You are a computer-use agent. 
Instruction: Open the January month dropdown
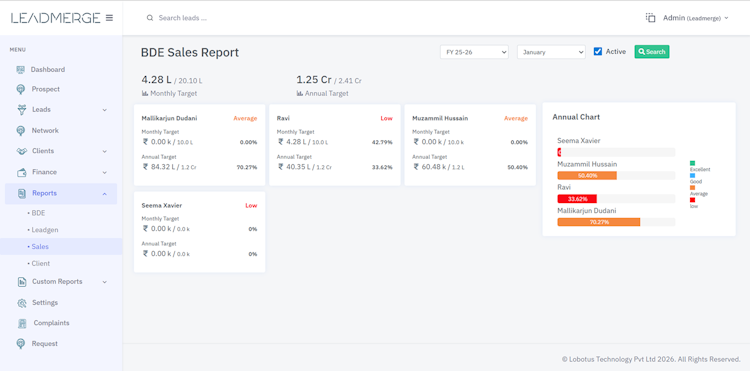point(551,52)
